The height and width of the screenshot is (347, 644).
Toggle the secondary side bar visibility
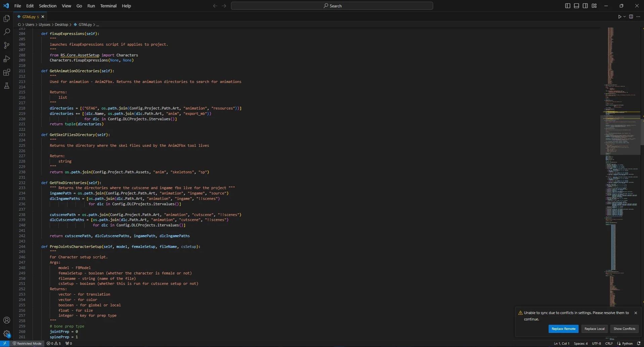click(585, 6)
